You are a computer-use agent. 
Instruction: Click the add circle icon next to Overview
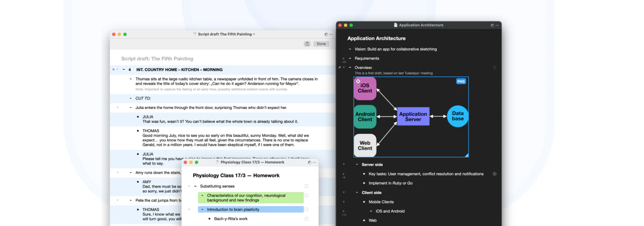494,67
